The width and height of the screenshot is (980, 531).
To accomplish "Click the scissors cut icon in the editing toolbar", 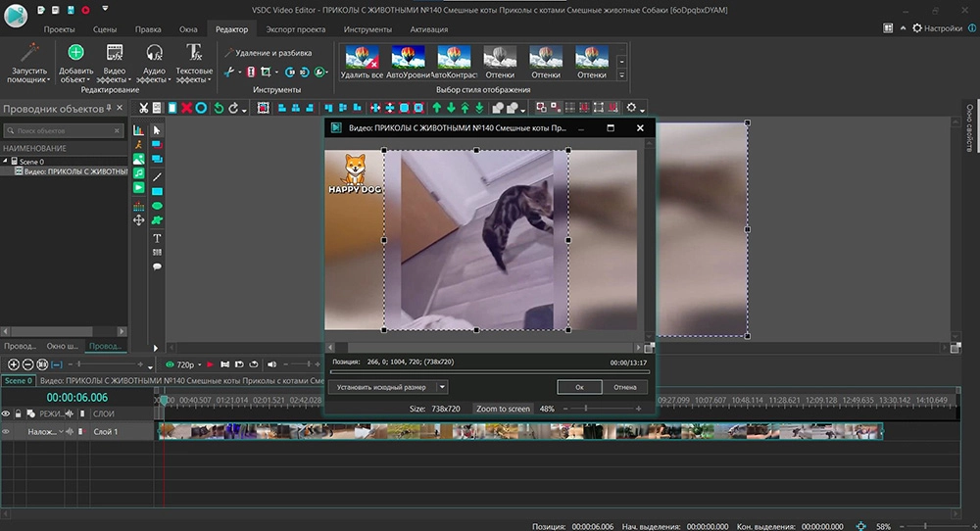I will click(143, 108).
